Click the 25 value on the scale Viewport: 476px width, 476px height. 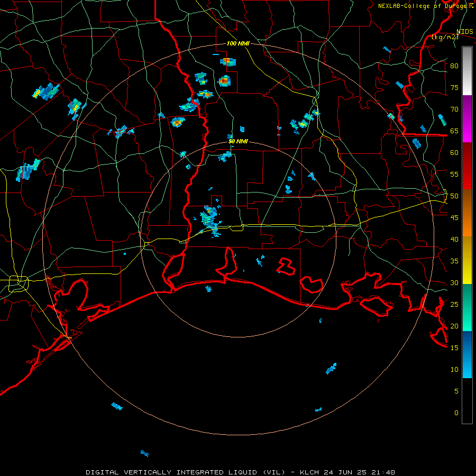click(454, 305)
